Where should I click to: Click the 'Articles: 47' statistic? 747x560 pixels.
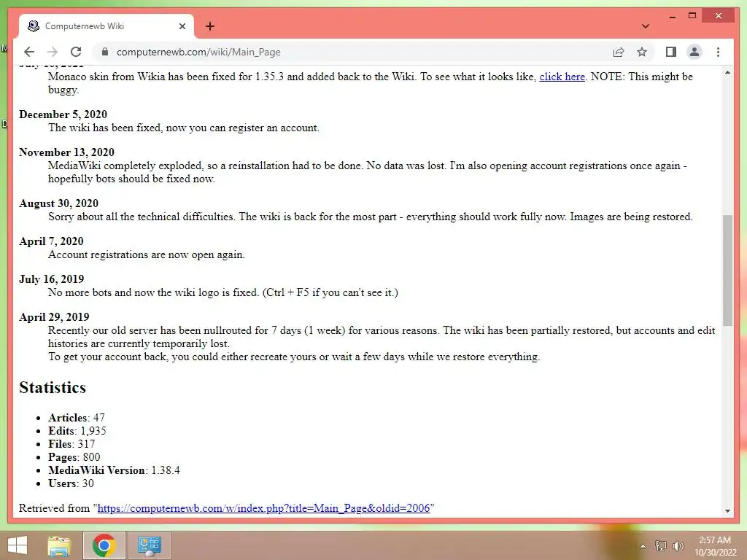76,418
